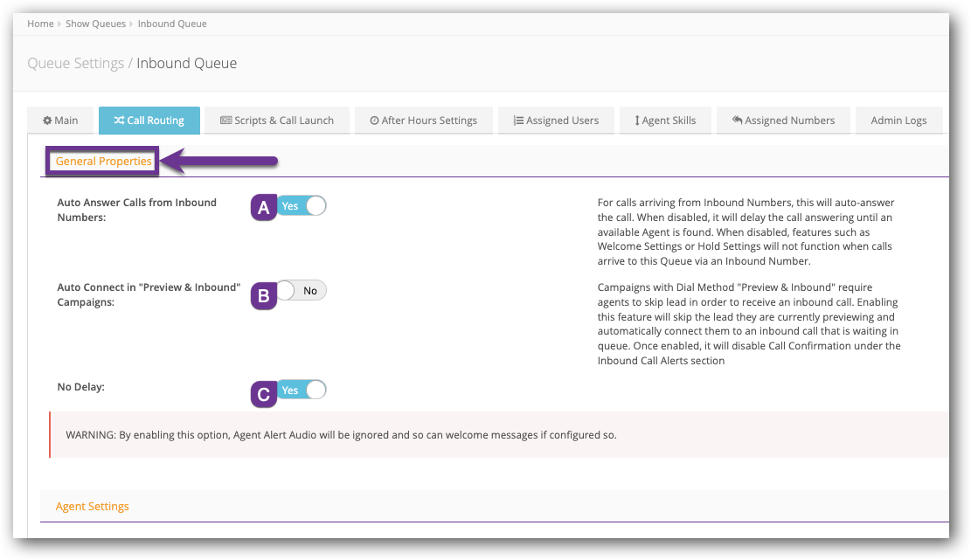
Task: Click the purple C marker badge
Action: click(263, 394)
